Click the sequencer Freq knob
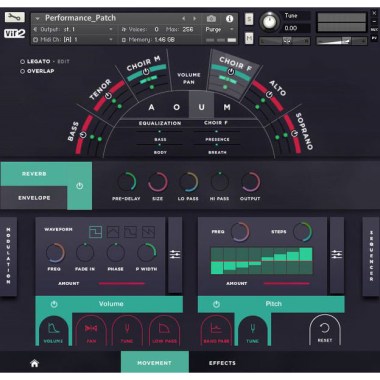The height and width of the screenshot is (380, 380). pyautogui.click(x=240, y=232)
